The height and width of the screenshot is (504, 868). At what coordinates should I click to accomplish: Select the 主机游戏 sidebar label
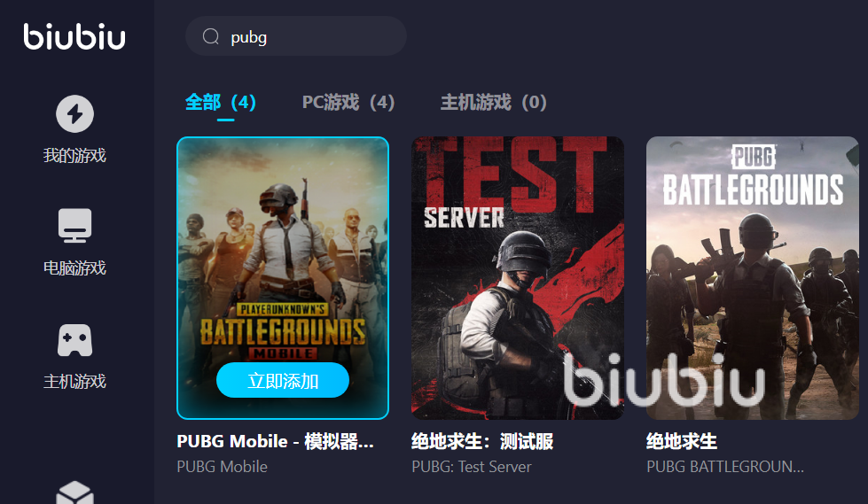click(x=74, y=381)
